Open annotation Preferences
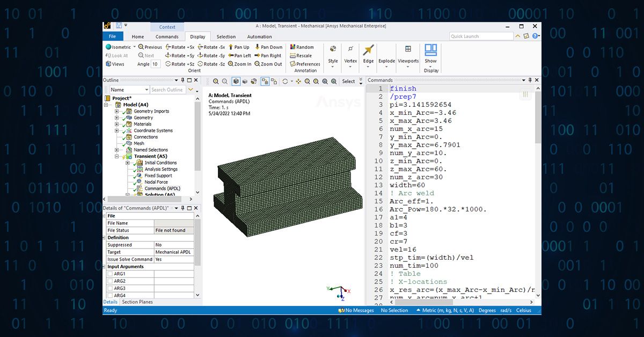Screen dimensions: 644x337 [293, 64]
